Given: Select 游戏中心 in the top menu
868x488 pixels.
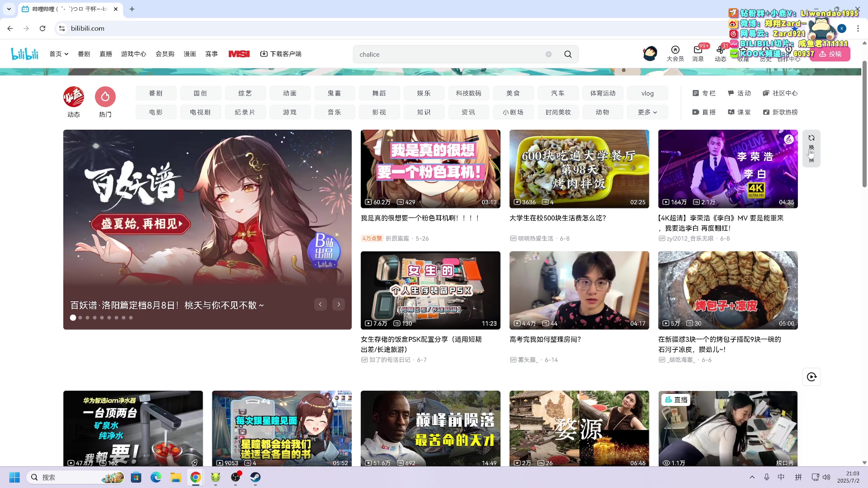Looking at the screenshot, I should (x=134, y=54).
